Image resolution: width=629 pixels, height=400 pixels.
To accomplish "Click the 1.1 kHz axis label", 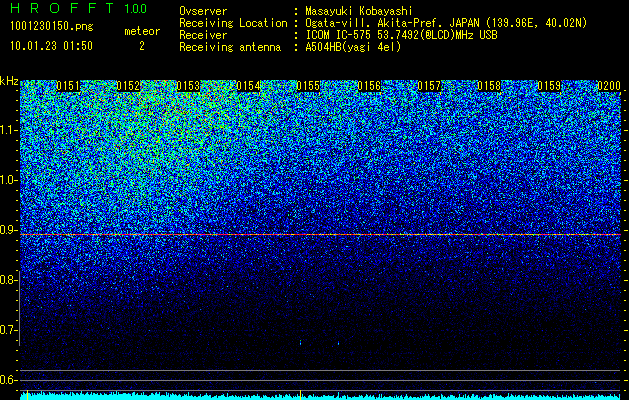I will 8,130.
